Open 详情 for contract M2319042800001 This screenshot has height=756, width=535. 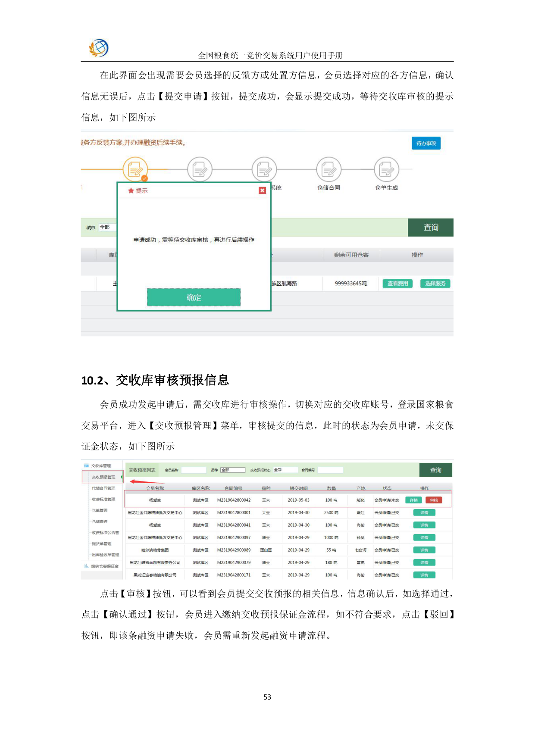coord(424,512)
